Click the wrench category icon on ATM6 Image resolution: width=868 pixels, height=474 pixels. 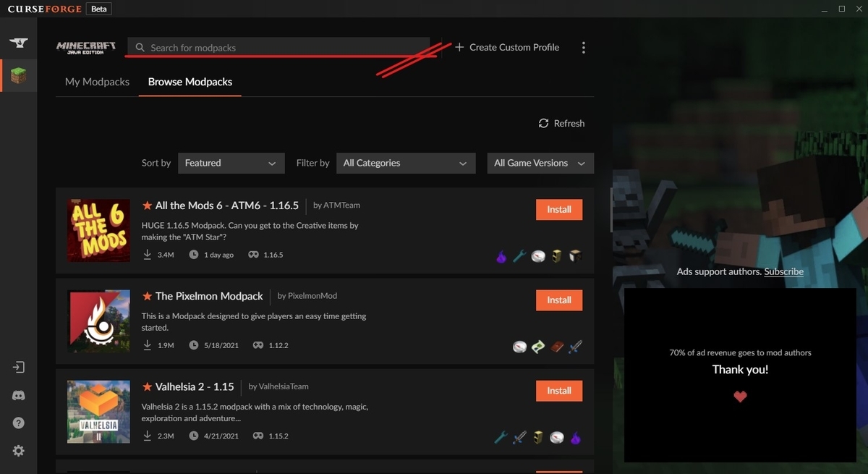point(519,255)
